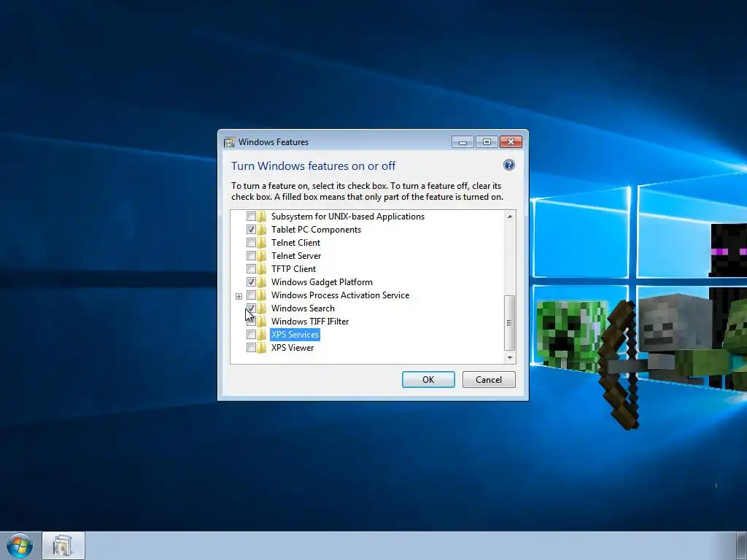The image size is (747, 560).
Task: Click the Windows Features title bar icon
Action: (x=229, y=142)
